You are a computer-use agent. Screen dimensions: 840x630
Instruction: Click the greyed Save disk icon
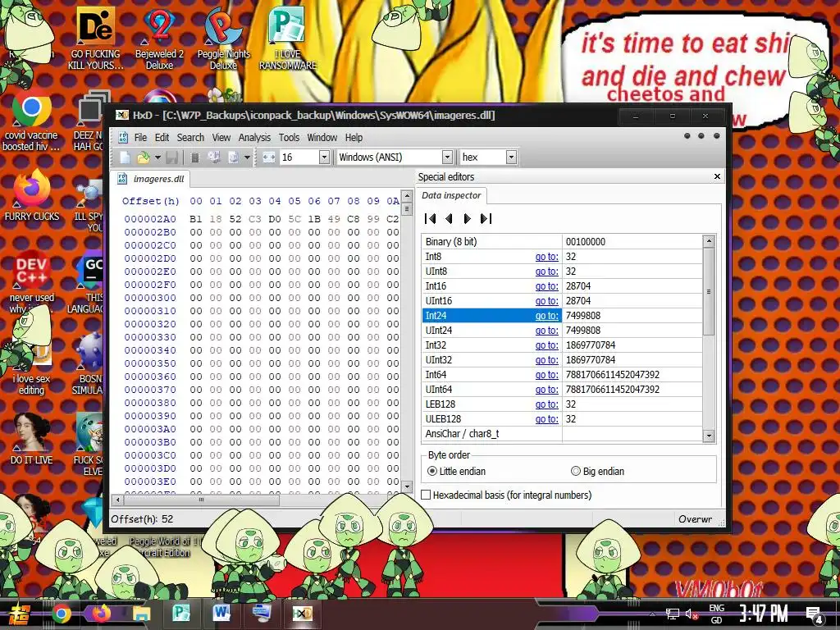pyautogui.click(x=171, y=157)
